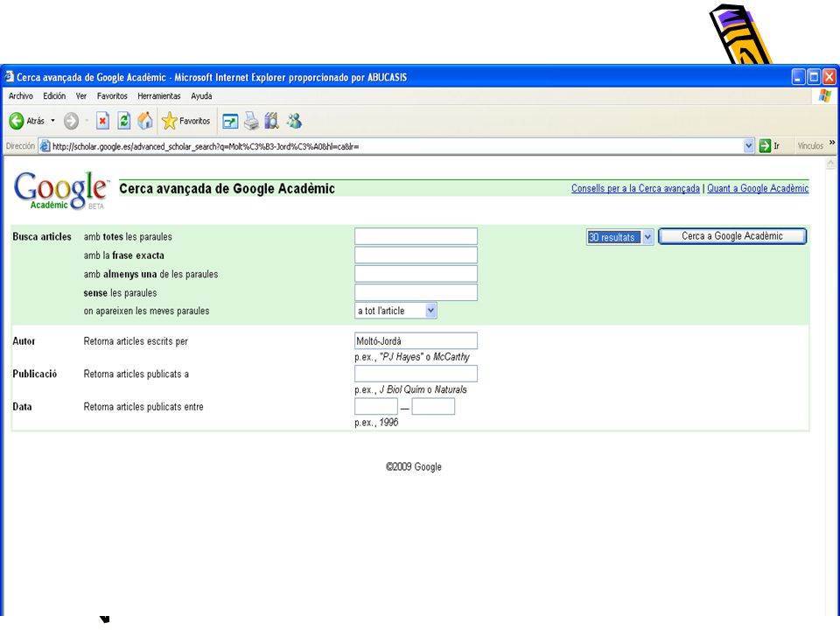Refresh the page with green arrows icon
Screen dimensions: 840x630
tap(124, 121)
